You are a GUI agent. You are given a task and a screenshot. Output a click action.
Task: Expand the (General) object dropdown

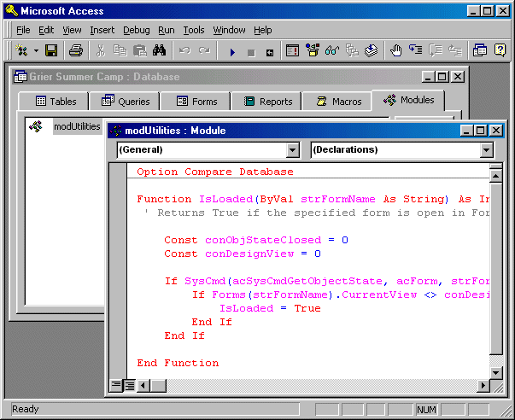[x=292, y=150]
